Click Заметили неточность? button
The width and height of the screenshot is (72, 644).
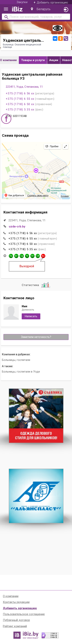coord(36,337)
